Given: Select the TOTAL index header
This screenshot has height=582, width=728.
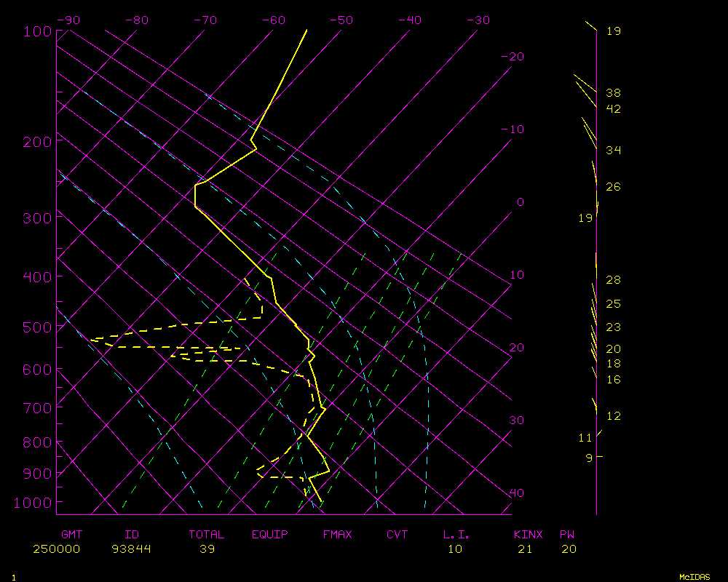Looking at the screenshot, I should [x=207, y=535].
